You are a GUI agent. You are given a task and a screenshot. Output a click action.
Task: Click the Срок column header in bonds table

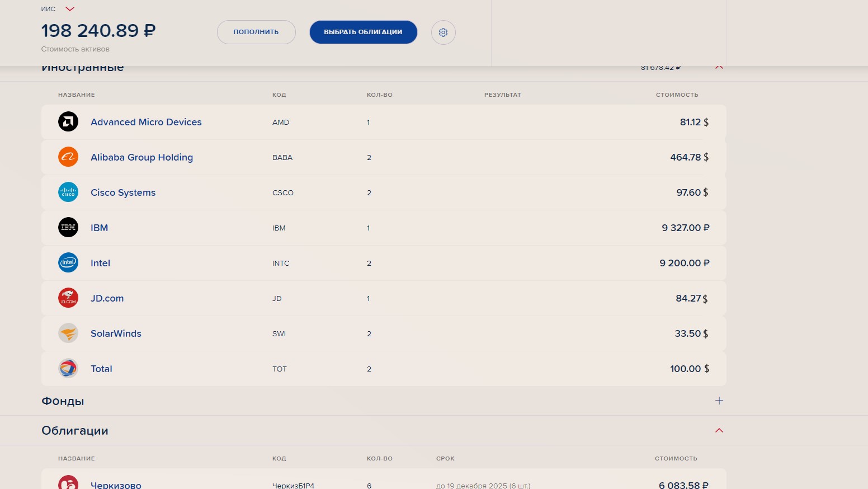[x=445, y=458]
